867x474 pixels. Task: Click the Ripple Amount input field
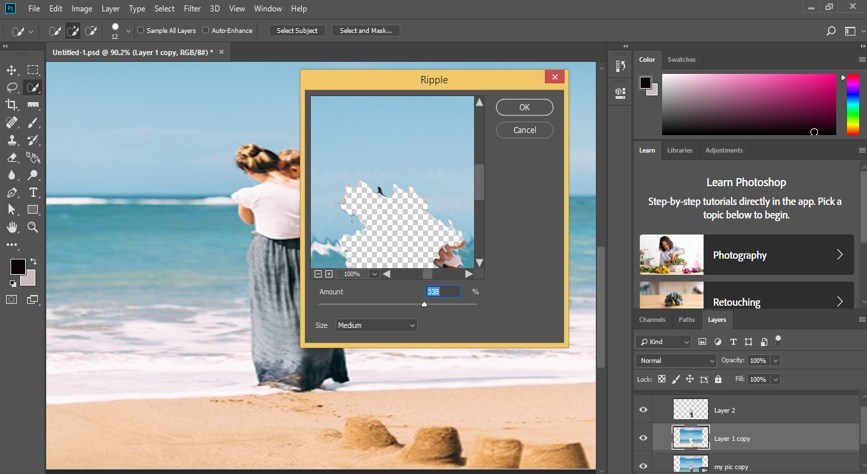(442, 291)
